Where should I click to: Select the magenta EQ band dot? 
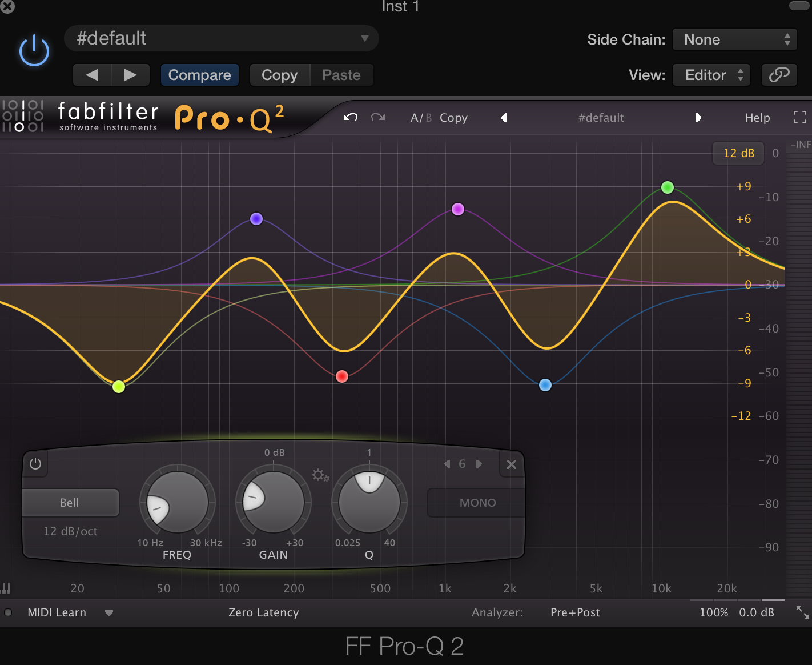(x=458, y=209)
